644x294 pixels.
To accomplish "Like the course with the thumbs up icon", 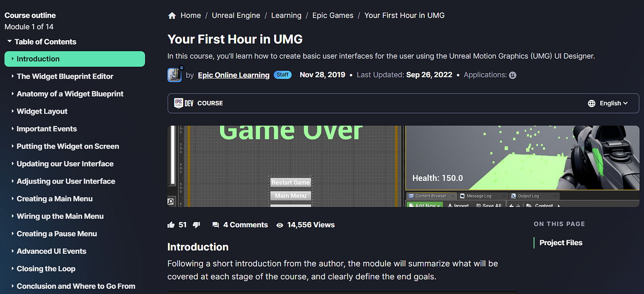I will (171, 224).
